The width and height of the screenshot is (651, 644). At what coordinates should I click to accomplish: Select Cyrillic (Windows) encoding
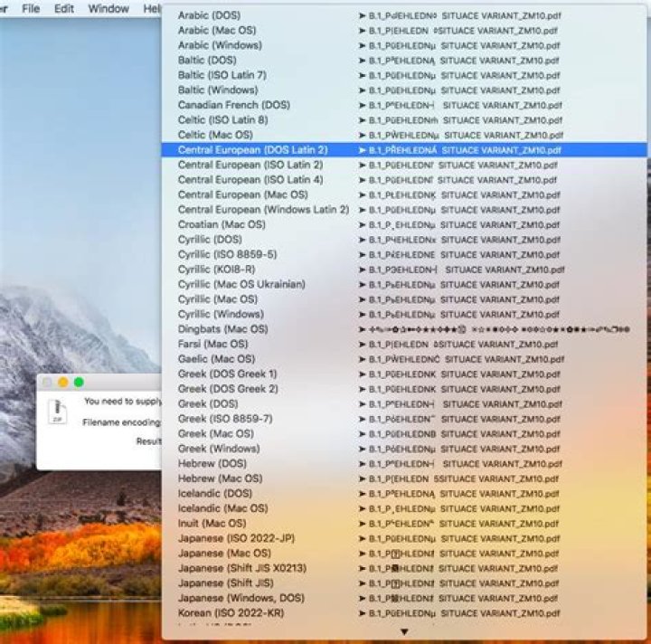tap(404, 315)
